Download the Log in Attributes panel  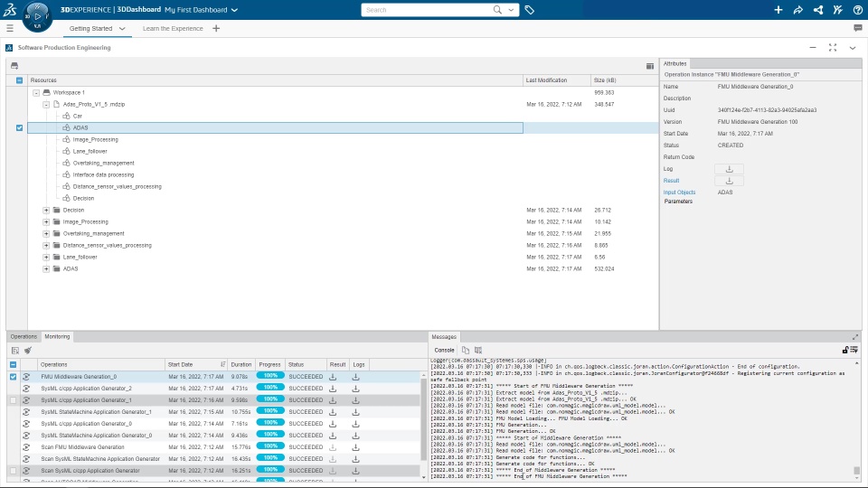[x=729, y=169]
